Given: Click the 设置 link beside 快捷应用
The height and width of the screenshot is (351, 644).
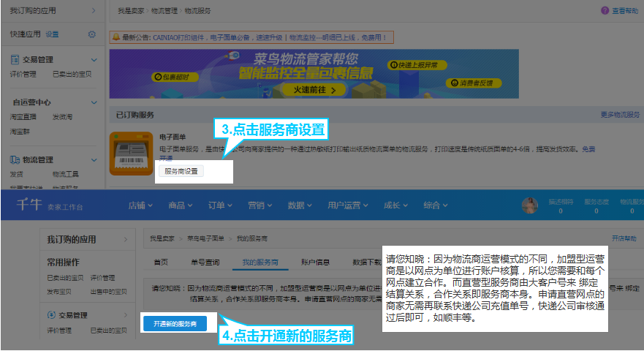Looking at the screenshot, I should click(52, 34).
